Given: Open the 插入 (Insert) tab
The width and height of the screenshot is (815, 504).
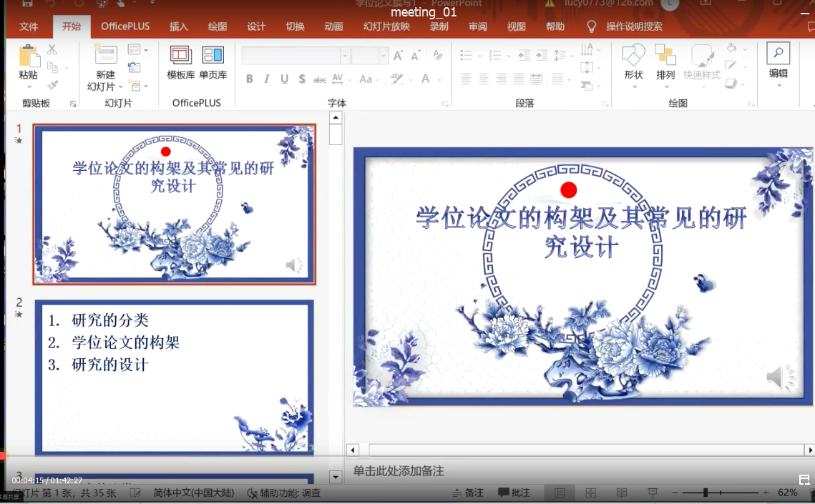Looking at the screenshot, I should 179,26.
